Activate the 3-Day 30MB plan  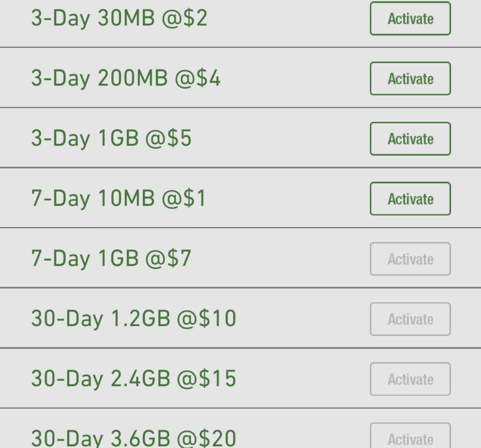tap(410, 19)
